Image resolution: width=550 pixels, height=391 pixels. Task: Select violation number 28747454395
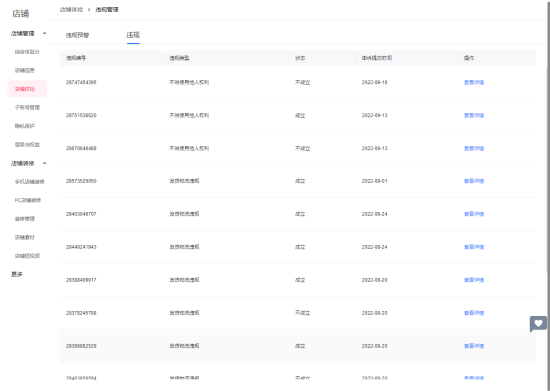click(x=81, y=82)
